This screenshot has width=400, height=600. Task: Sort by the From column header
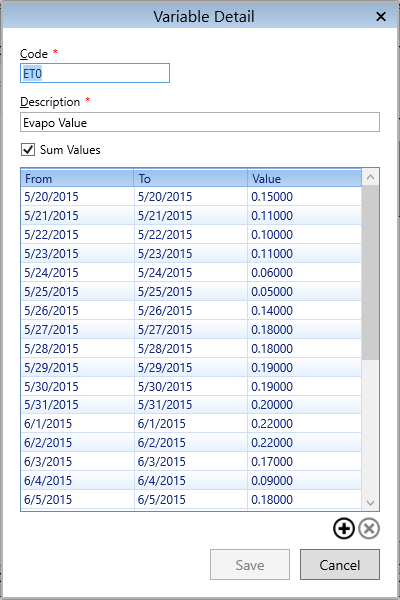click(77, 178)
